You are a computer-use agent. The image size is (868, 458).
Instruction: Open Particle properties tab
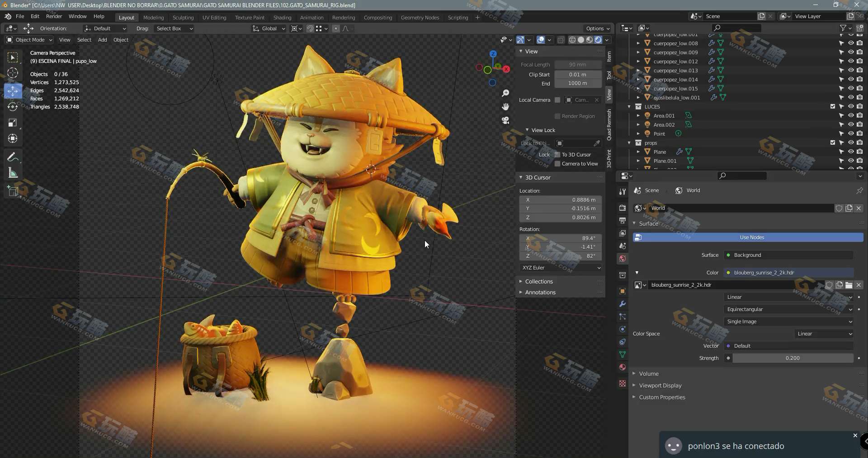[623, 316]
